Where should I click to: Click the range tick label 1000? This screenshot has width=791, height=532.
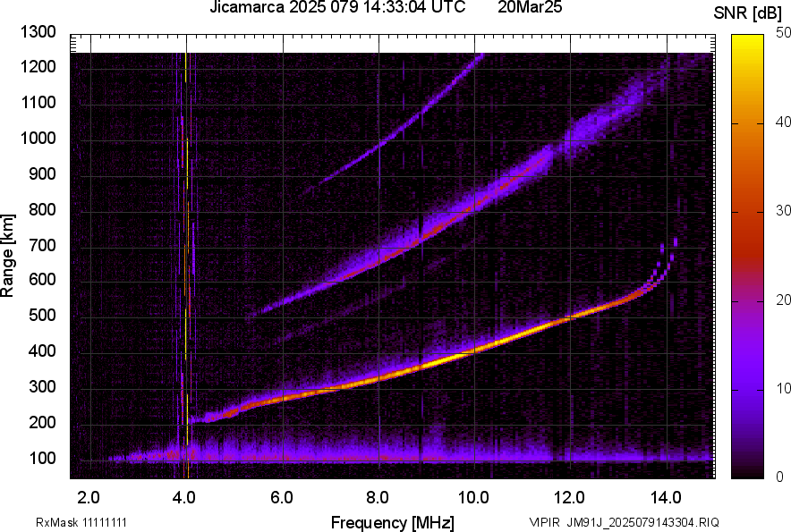38,138
